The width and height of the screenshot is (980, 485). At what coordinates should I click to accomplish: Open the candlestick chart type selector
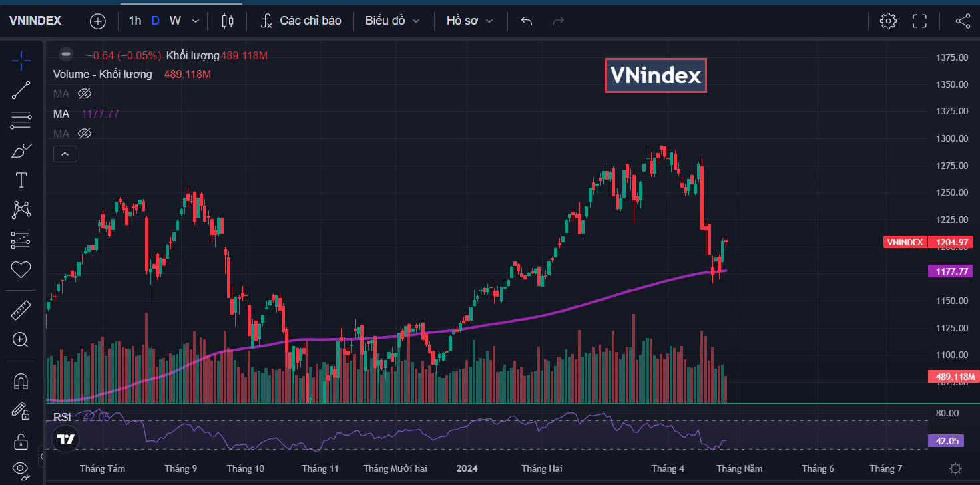[x=228, y=21]
